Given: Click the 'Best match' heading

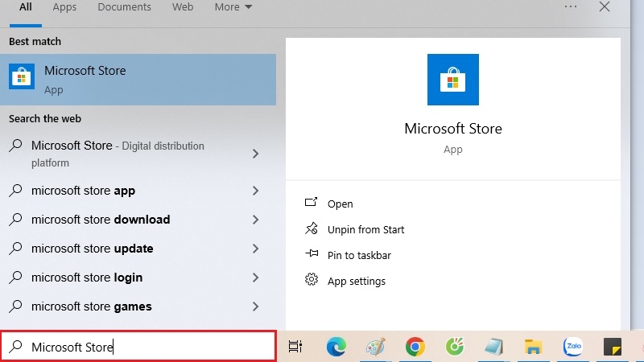Looking at the screenshot, I should point(35,42).
